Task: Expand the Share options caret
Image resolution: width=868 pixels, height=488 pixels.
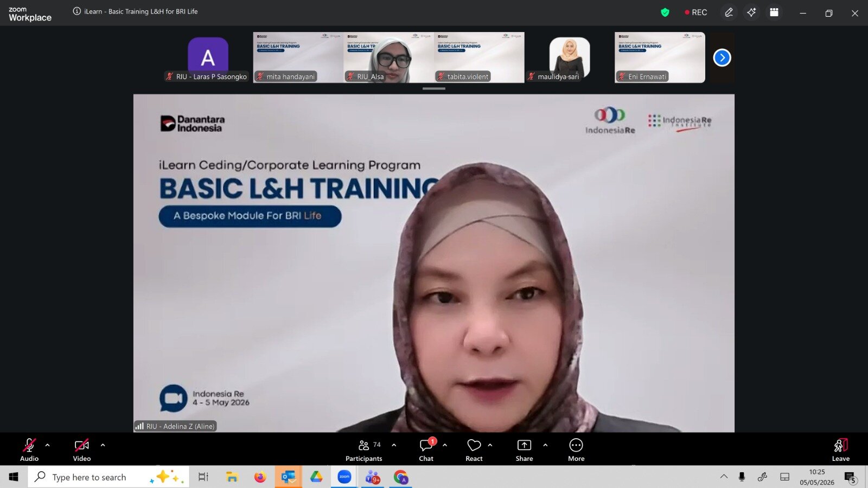Action: tap(545, 445)
